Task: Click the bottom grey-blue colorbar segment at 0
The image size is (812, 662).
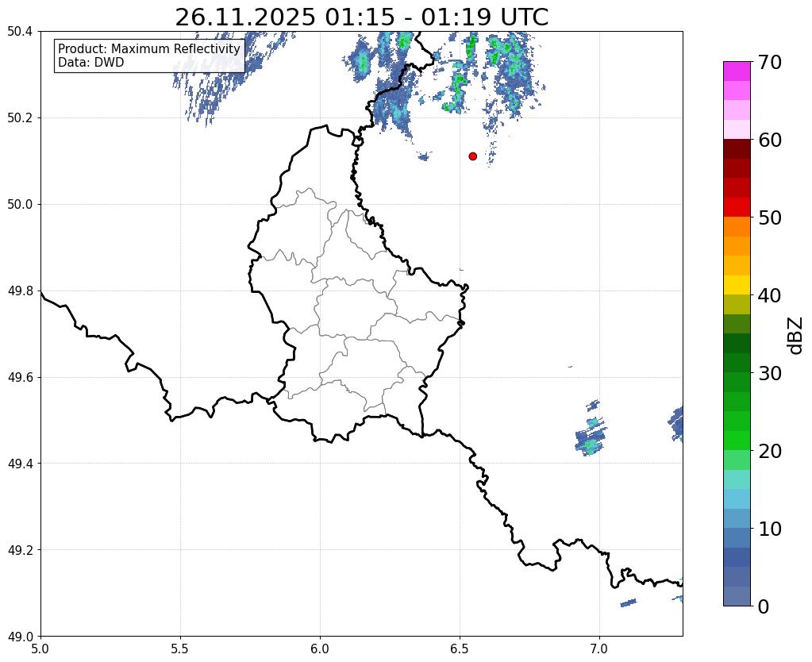Action: click(x=736, y=596)
